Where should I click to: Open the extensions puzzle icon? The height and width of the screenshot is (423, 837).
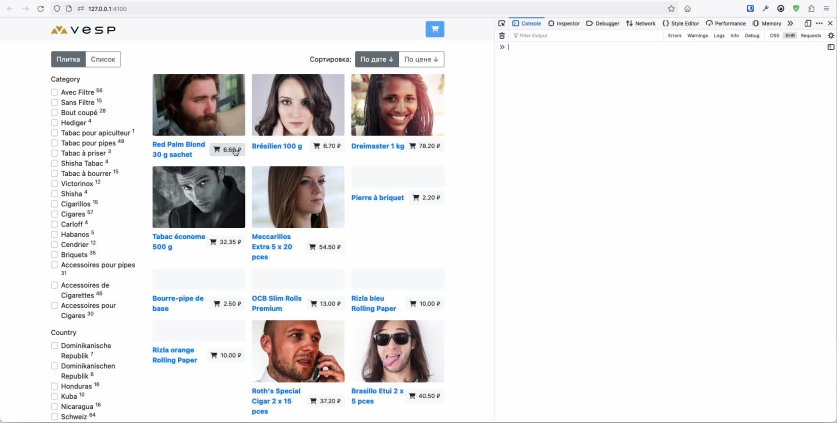[x=811, y=9]
